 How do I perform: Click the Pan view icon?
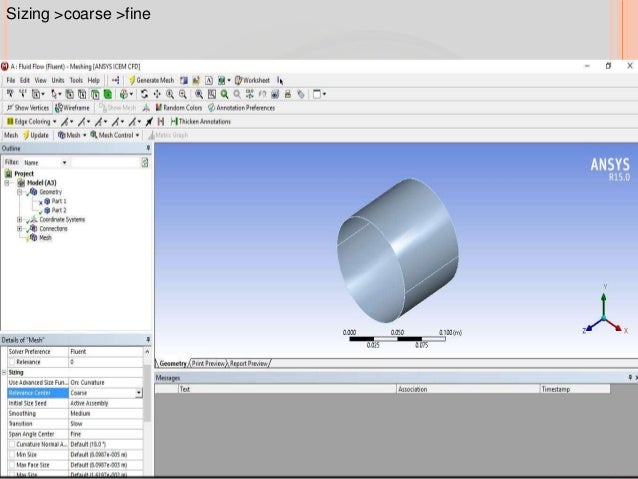[157, 94]
